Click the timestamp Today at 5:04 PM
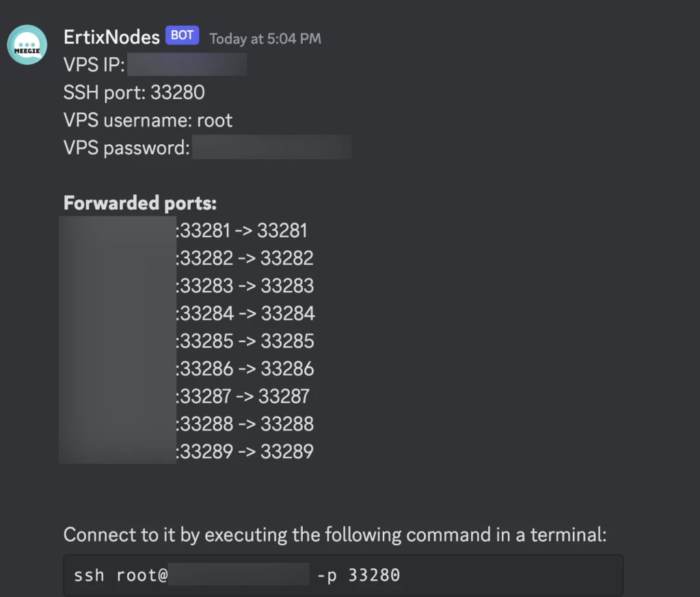 264,38
